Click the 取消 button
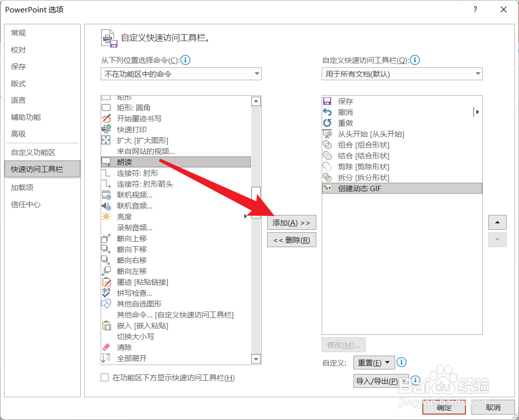 pos(493,408)
